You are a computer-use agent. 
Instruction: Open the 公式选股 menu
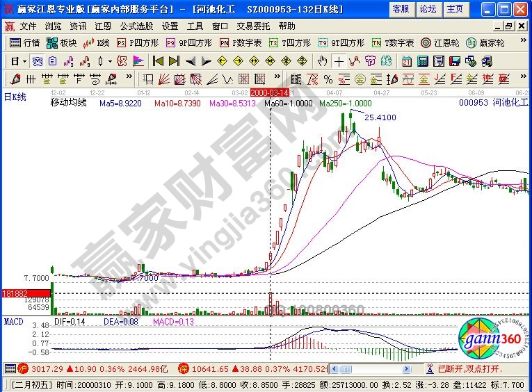point(136,26)
